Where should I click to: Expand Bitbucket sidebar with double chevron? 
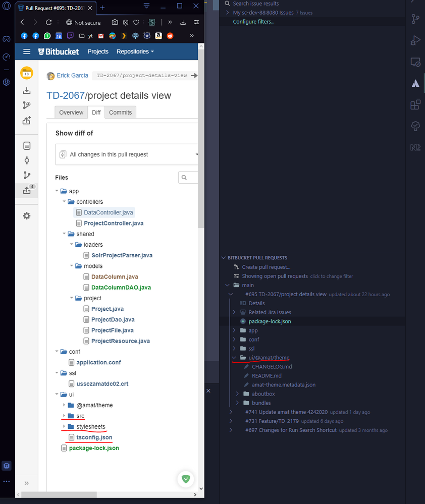(x=27, y=483)
